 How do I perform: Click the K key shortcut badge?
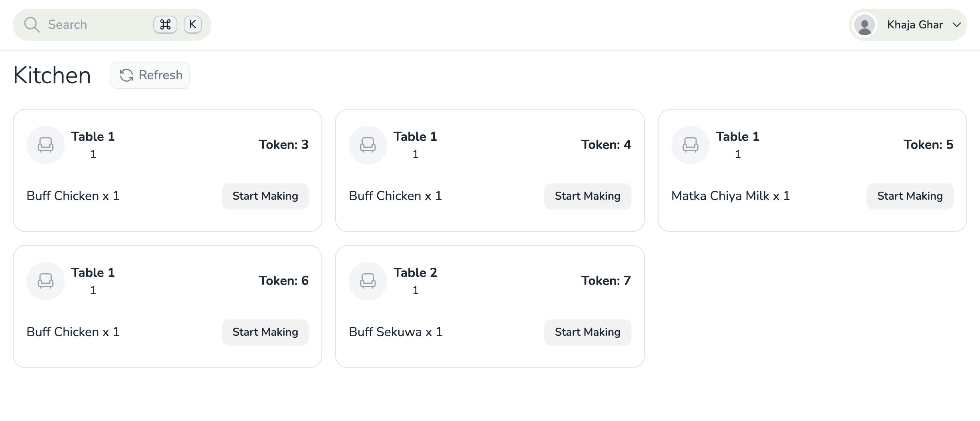click(193, 25)
